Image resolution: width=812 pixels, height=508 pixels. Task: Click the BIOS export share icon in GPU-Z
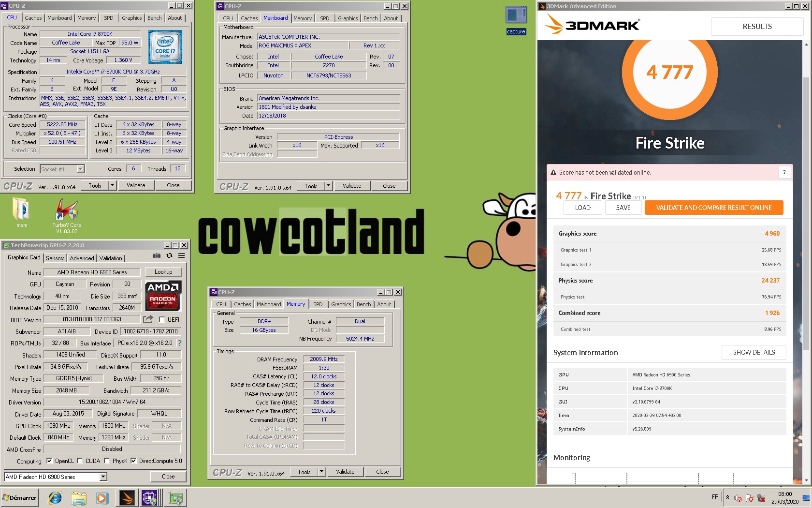[x=148, y=319]
